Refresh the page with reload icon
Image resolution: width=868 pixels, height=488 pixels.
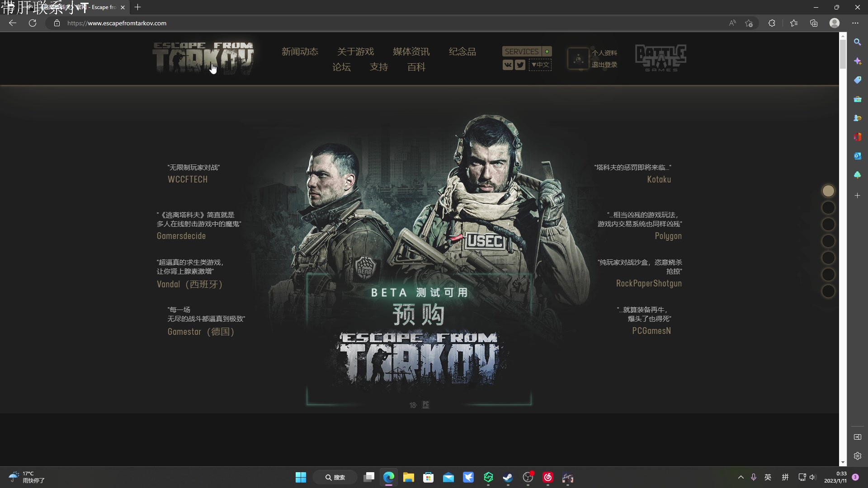(33, 23)
